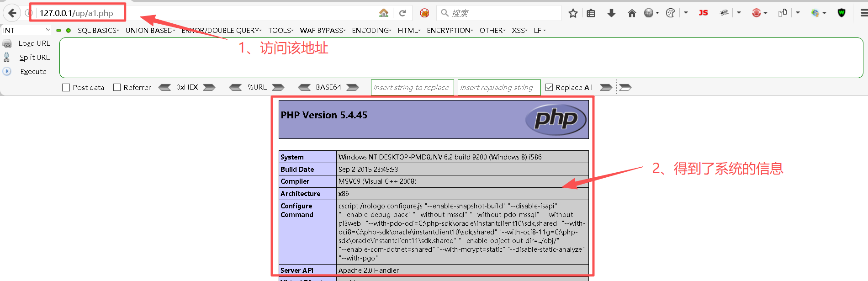The image size is (868, 281).
Task: Click the last replace arrow after the dotted divider
Action: [625, 87]
